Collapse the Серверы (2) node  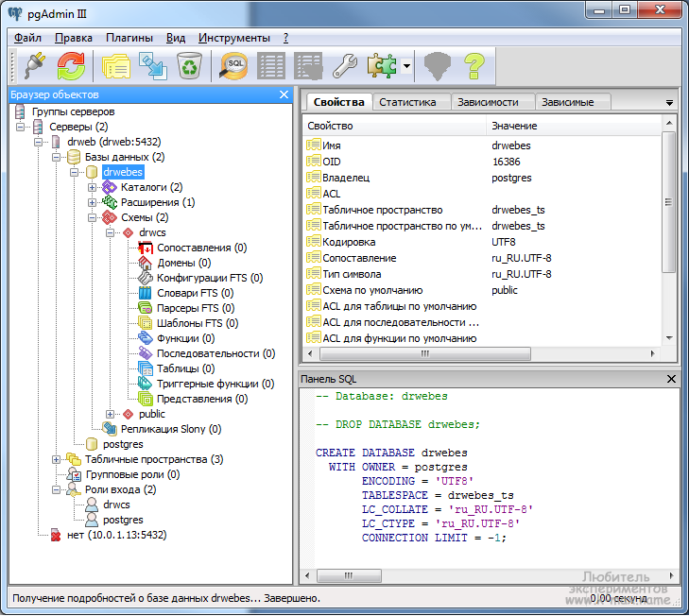click(x=20, y=127)
